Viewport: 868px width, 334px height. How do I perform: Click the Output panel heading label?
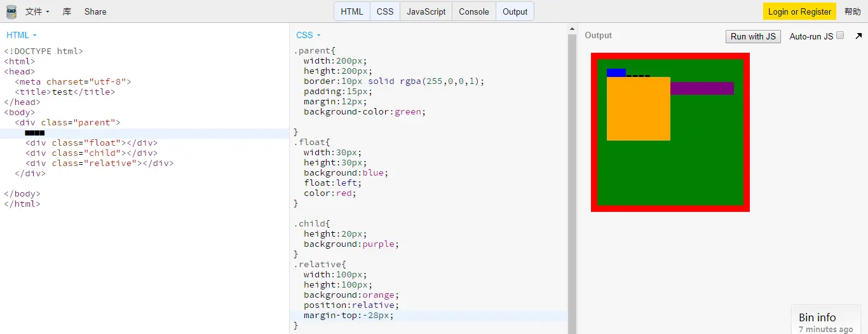tap(598, 36)
